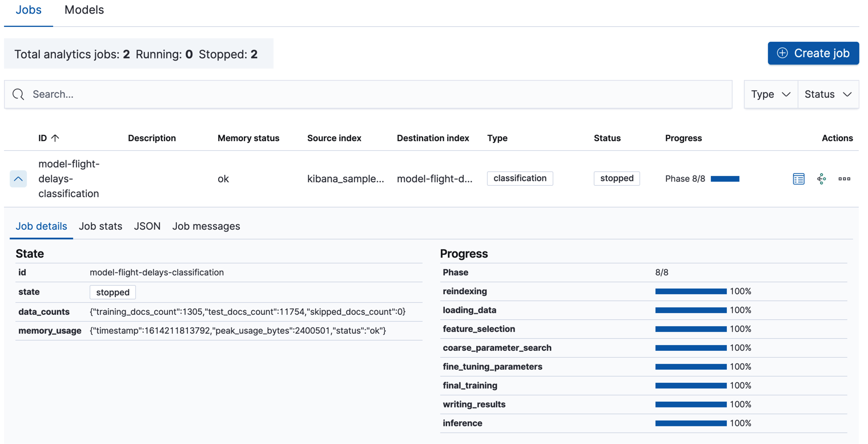
Task: View the Job messages tab
Action: (x=206, y=226)
